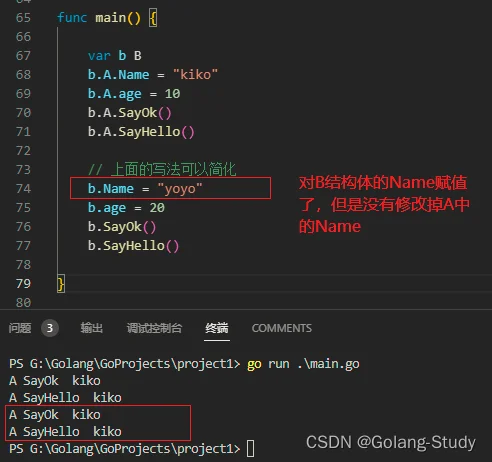Image resolution: width=492 pixels, height=462 pixels.
Task: Click the problems count badge showing 3
Action: click(x=50, y=328)
